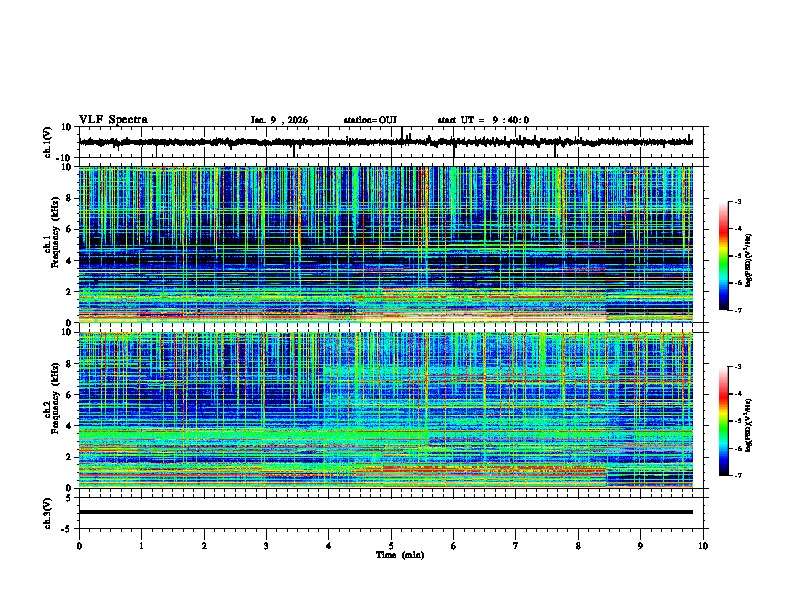Image resolution: width=792 pixels, height=612 pixels.
Task: Click the "ch.1(V)" waveform axis label
Action: (48, 142)
